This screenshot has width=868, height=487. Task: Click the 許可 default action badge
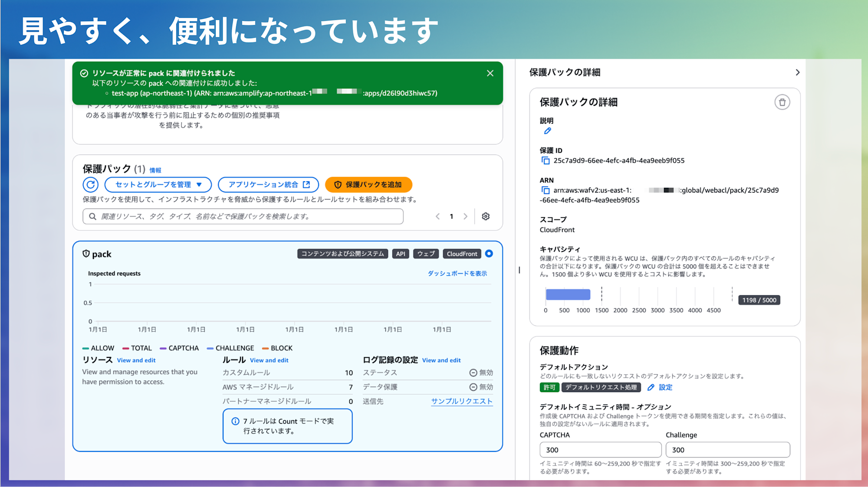coord(549,388)
